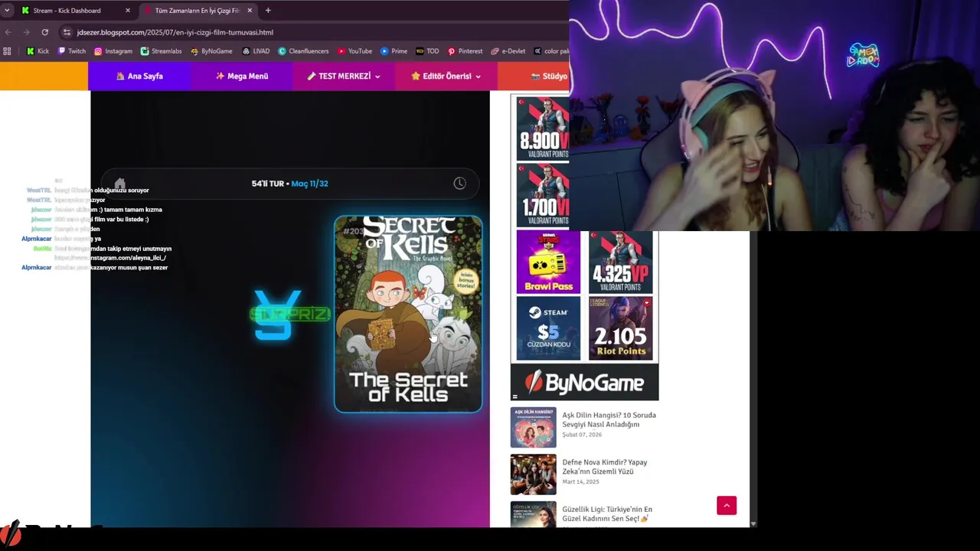Click the tournament clock history icon
980x551 pixels.
tap(459, 184)
